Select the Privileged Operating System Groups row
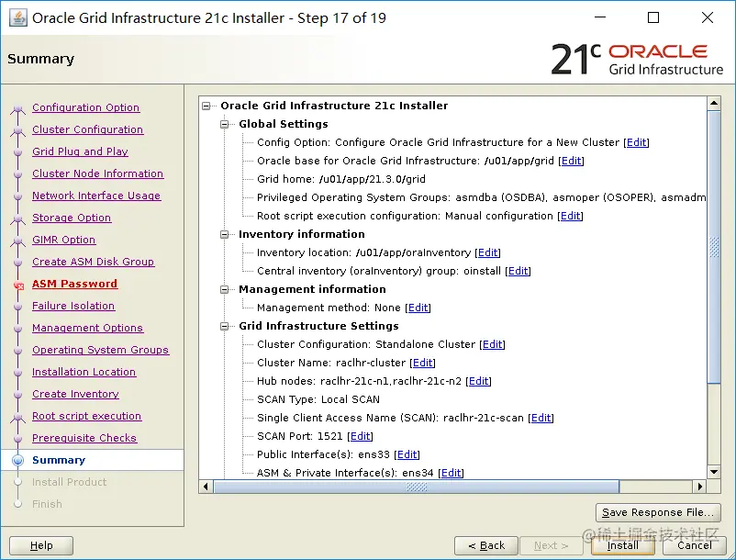 click(x=481, y=197)
